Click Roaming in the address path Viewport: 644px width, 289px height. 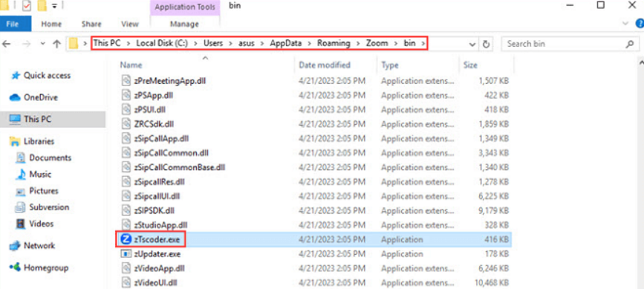pos(334,44)
